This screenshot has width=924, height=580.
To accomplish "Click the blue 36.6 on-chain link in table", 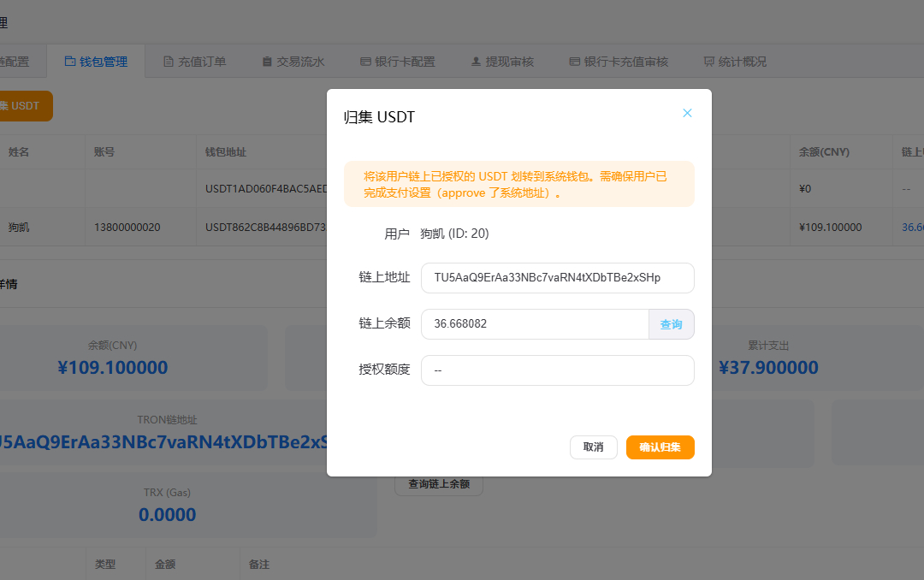I will click(x=913, y=227).
